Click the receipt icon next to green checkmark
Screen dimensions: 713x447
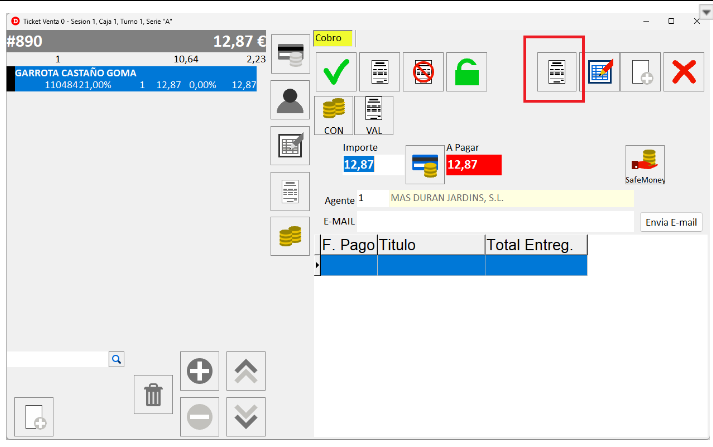point(380,72)
